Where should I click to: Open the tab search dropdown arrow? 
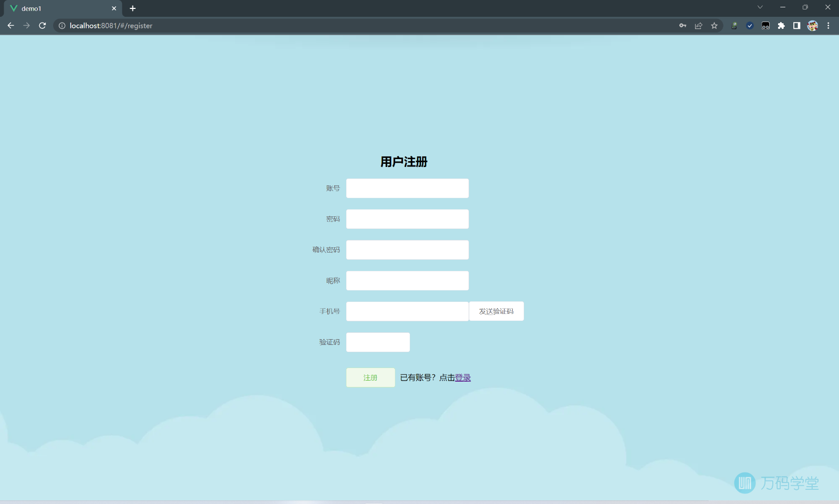(x=760, y=7)
